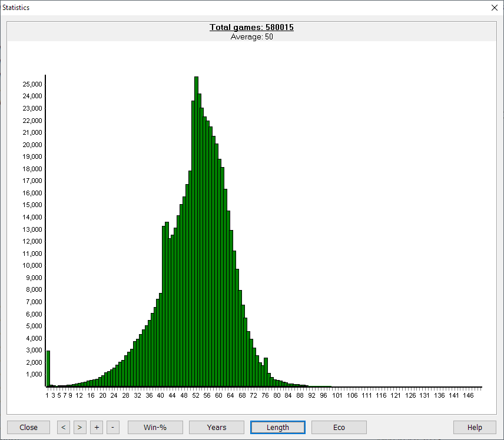Click the isolated bar at length 1
This screenshot has height=440, width=504.
point(48,368)
